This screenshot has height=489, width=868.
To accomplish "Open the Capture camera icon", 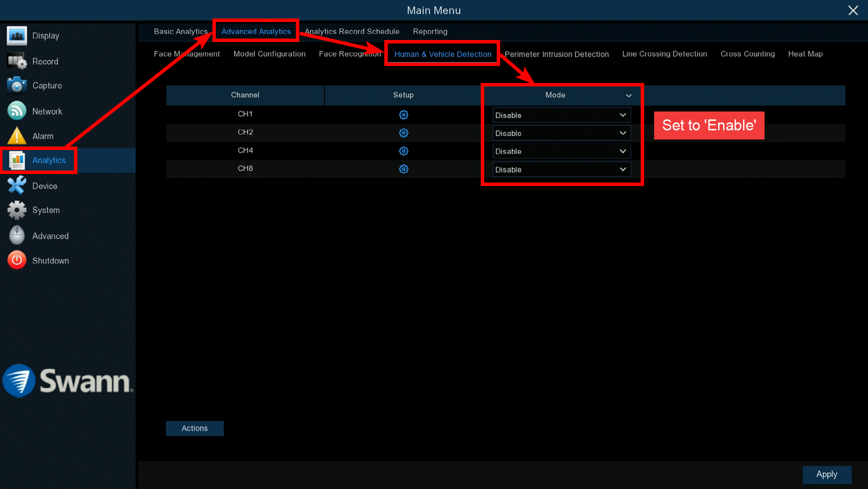I will [x=16, y=85].
